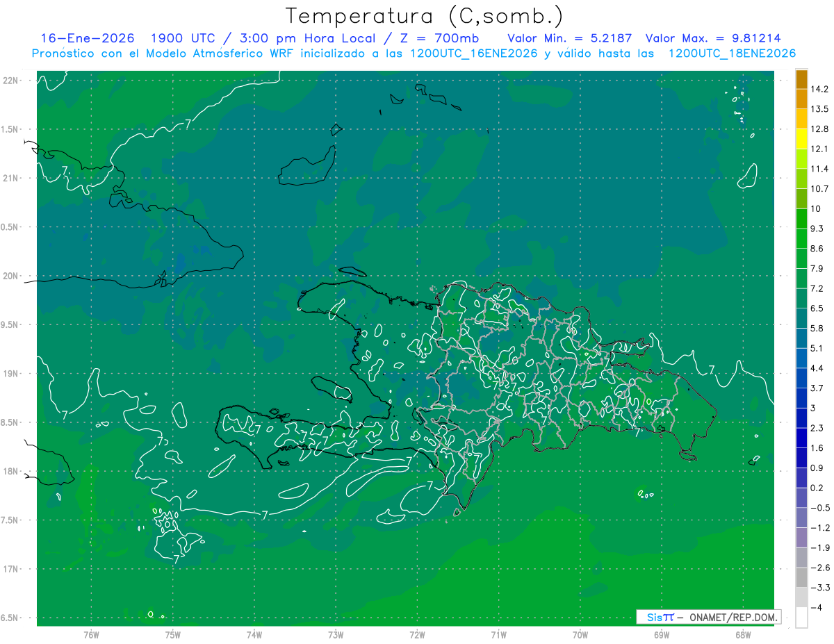Pick the dark orange swatch atop colorbar
This screenshot has height=644, width=834.
pos(801,80)
